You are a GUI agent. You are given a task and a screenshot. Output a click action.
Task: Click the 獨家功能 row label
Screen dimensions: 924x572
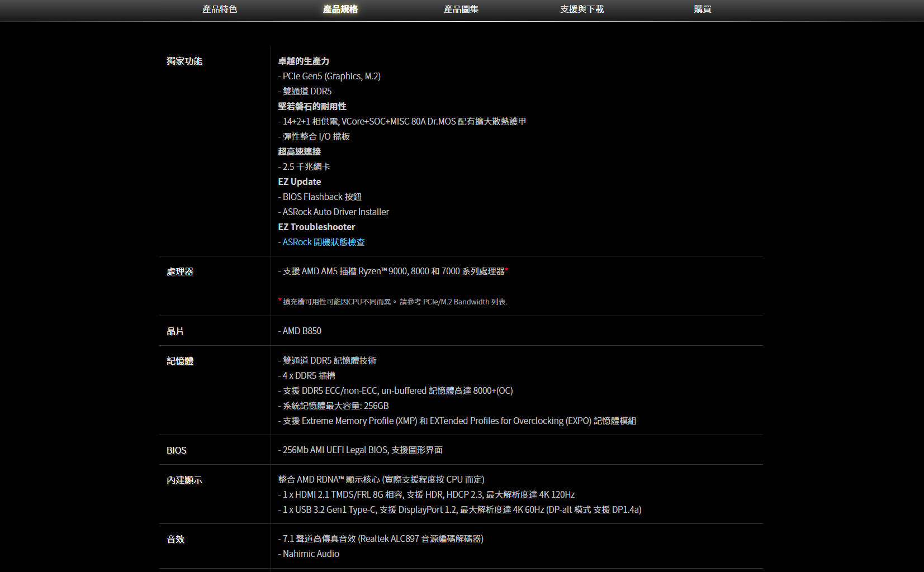click(x=184, y=61)
